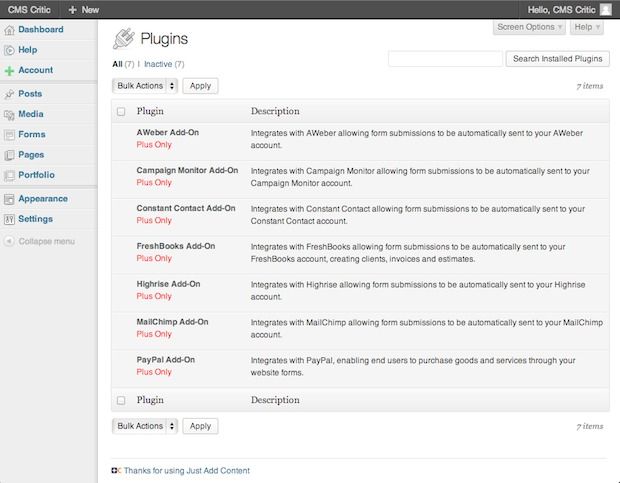Click the Collapse menu arrow icon
620x483 pixels.
(9, 241)
